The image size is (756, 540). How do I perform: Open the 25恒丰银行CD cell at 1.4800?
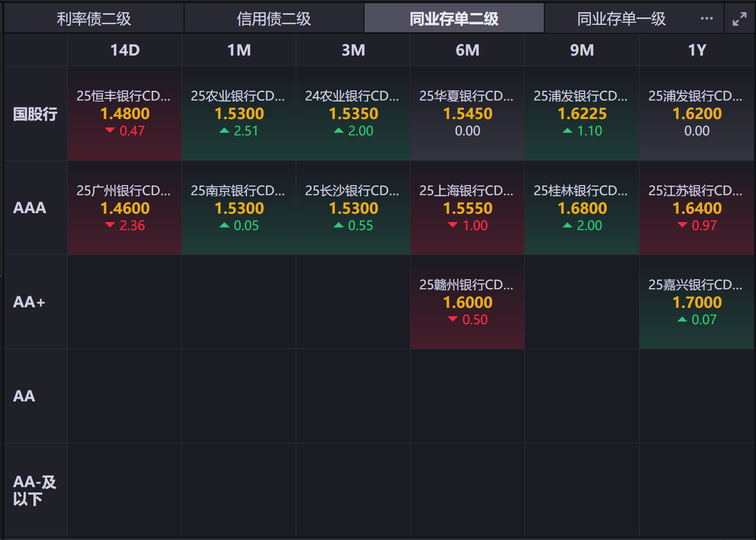[125, 113]
